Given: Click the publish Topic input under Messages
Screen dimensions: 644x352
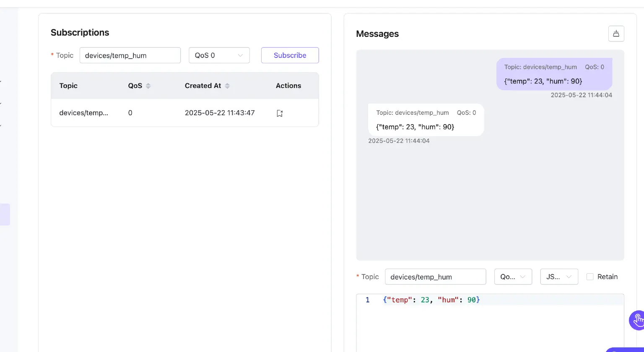Looking at the screenshot, I should click(435, 277).
